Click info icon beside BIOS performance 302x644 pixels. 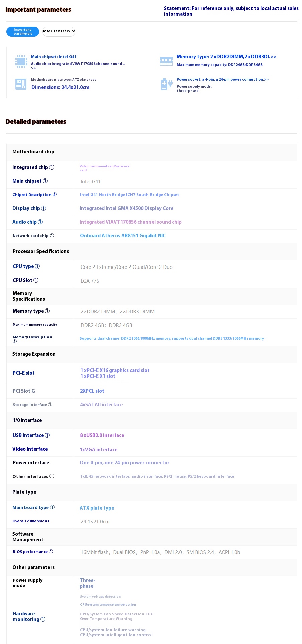coord(51,552)
